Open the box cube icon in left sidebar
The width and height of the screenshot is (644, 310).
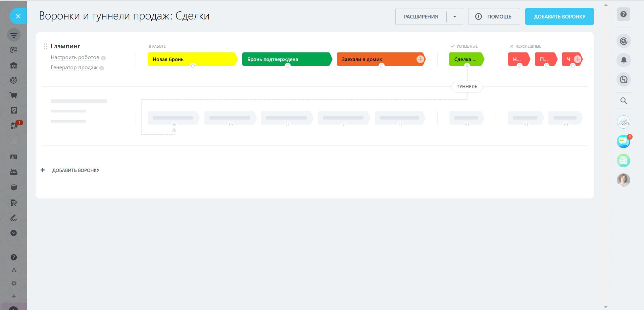click(14, 187)
